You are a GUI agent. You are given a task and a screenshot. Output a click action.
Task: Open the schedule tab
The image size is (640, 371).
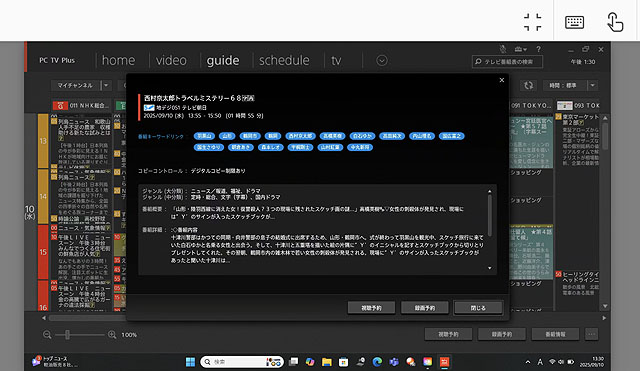click(284, 60)
